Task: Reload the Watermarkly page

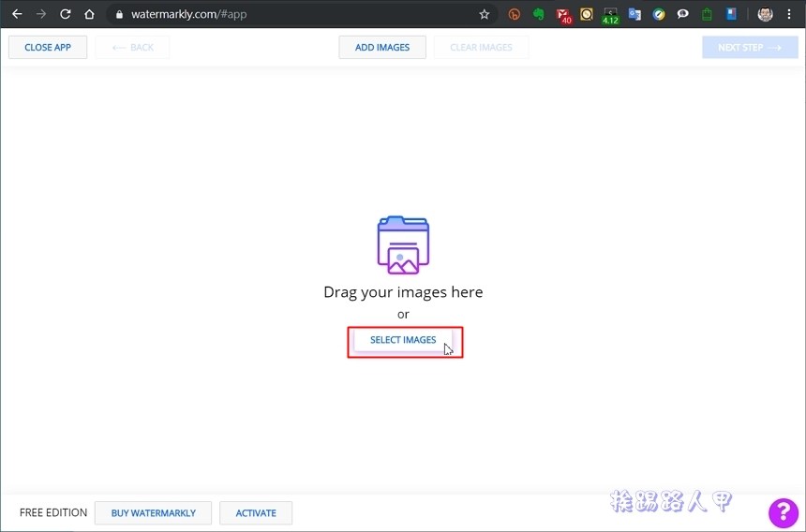Action: click(66, 14)
